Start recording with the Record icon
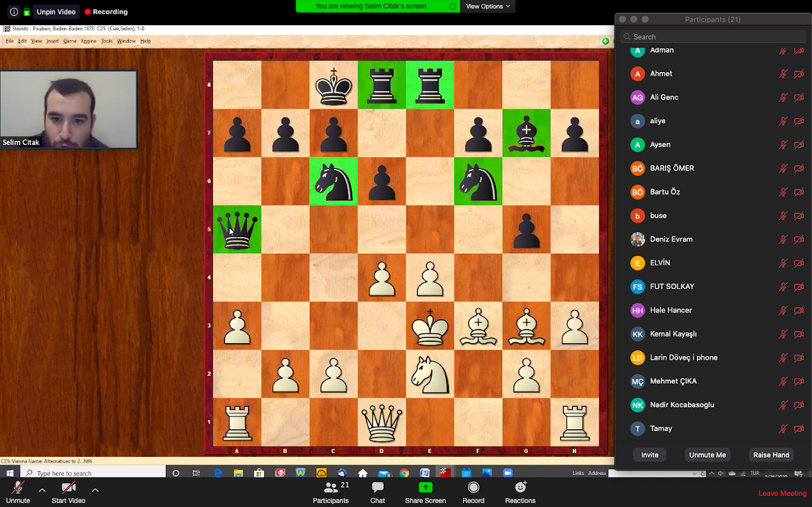 [473, 488]
